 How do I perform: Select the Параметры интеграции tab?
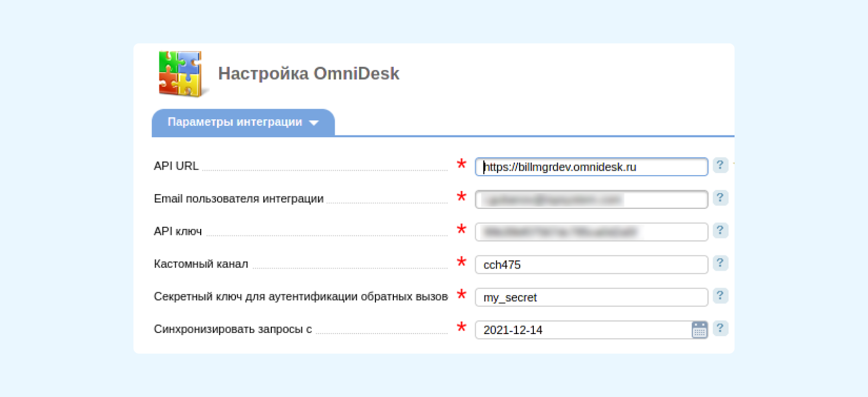coord(243,122)
